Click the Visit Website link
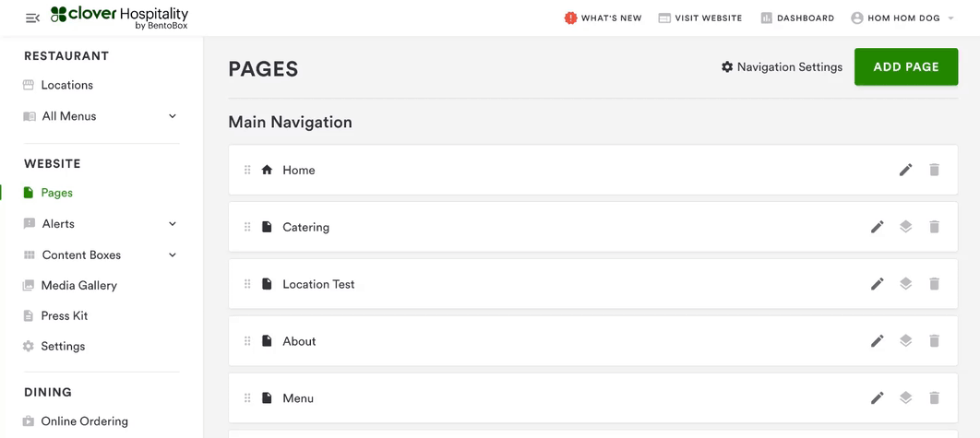 pos(699,18)
